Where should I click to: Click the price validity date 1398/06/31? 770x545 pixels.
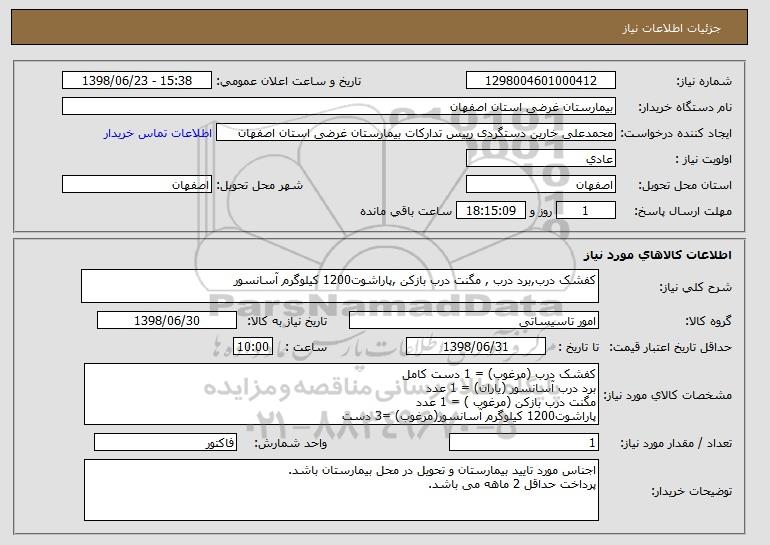click(476, 347)
